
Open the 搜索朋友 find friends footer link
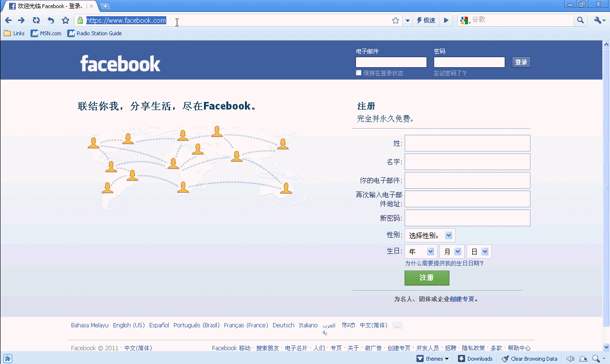(x=268, y=348)
